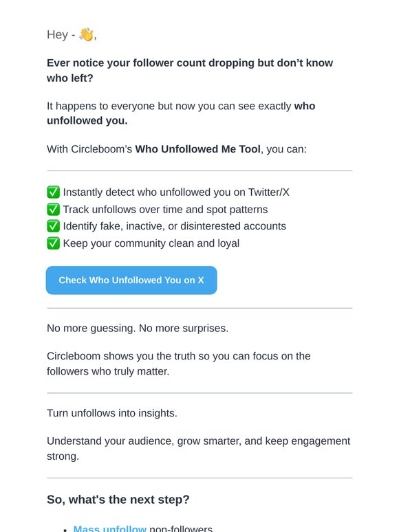
Task: Click Track unfollows over time text
Action: (x=165, y=210)
